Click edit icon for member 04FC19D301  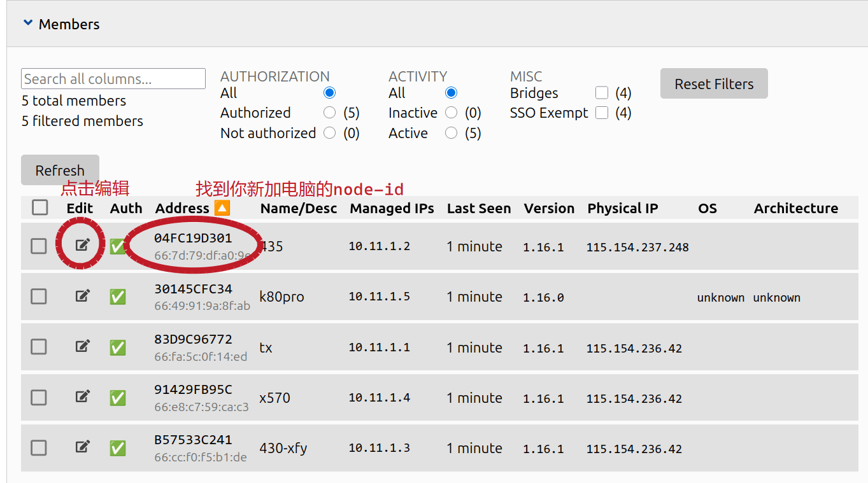(82, 245)
